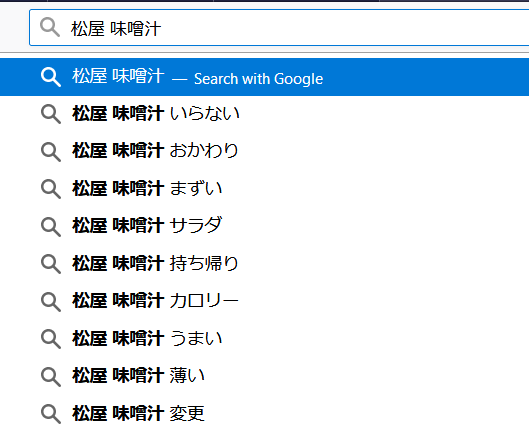The width and height of the screenshot is (529, 436).
Task: Pick the suggestion '松屋 味噌汁 うまい'
Action: [264, 339]
